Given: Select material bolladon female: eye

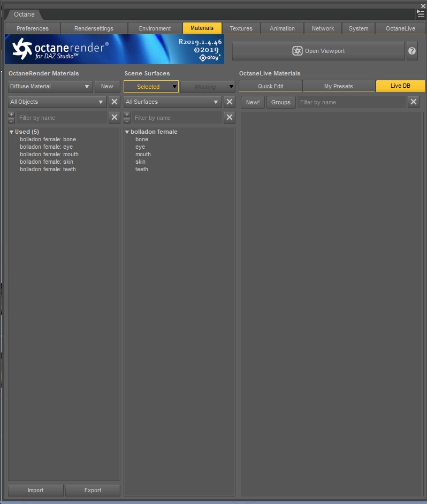Looking at the screenshot, I should tap(47, 147).
